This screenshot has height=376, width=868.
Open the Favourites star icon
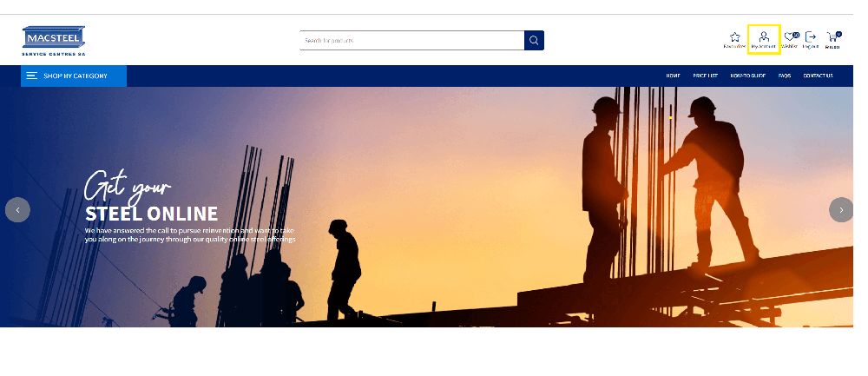coord(734,38)
